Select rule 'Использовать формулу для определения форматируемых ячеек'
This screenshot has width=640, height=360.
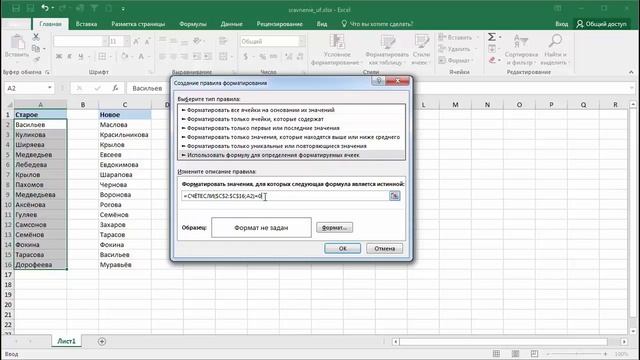pyautogui.click(x=291, y=155)
